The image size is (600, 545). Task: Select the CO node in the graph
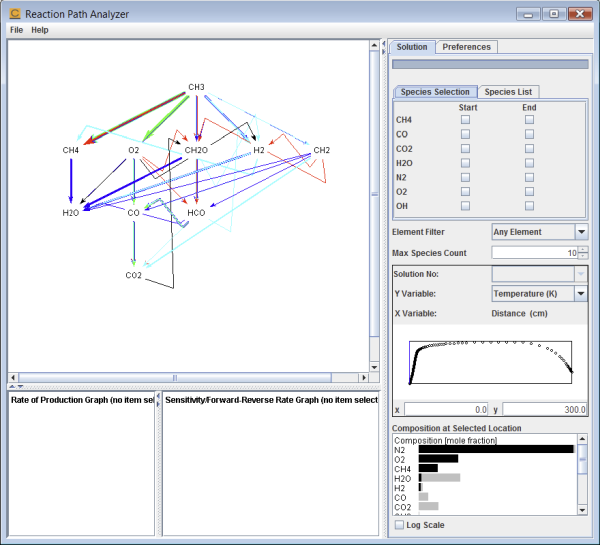point(134,213)
